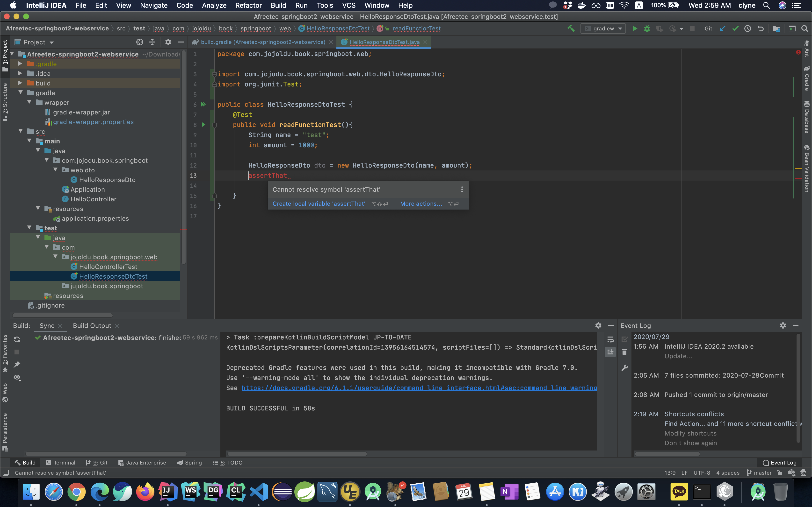Run test from gutter at readFunctionTest
The height and width of the screenshot is (507, 812).
click(203, 125)
